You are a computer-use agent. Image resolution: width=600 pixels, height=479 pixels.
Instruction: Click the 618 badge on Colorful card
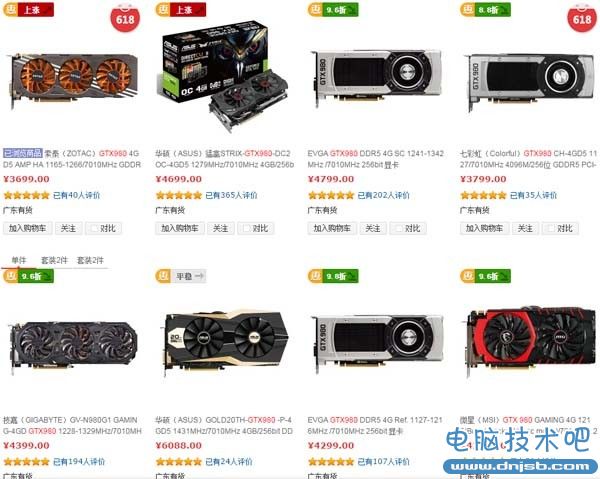point(582,17)
